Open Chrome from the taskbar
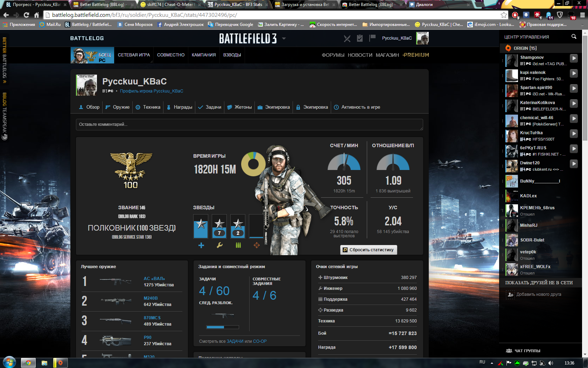This screenshot has height=368, width=588. pyautogui.click(x=28, y=363)
